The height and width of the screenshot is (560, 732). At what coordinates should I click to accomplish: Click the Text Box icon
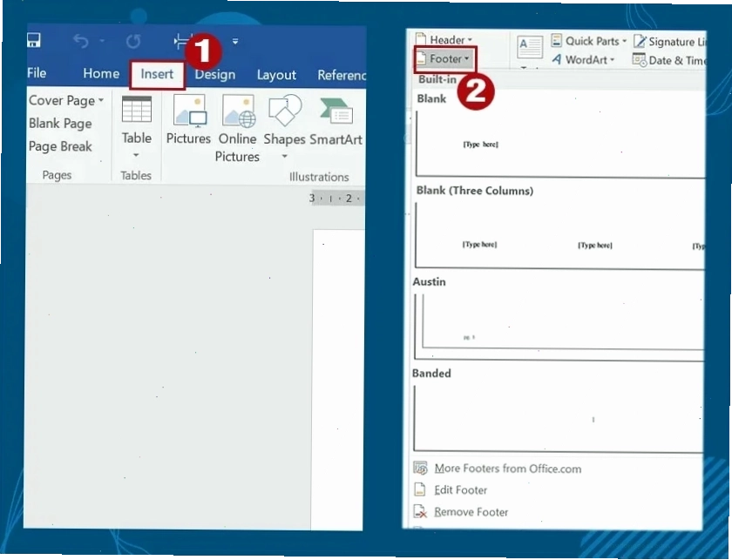(x=530, y=47)
